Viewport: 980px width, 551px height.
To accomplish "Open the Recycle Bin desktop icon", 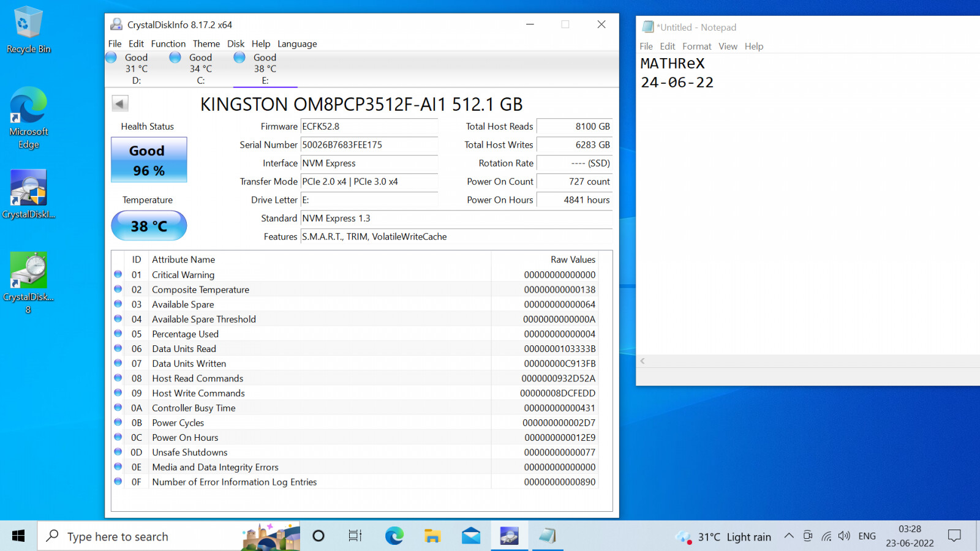I will click(x=28, y=29).
